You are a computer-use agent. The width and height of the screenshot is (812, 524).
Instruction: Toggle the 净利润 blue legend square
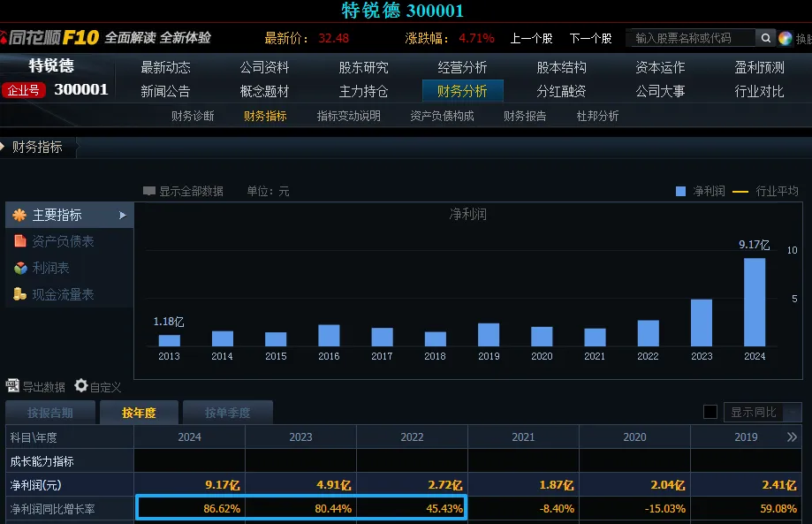click(x=681, y=191)
